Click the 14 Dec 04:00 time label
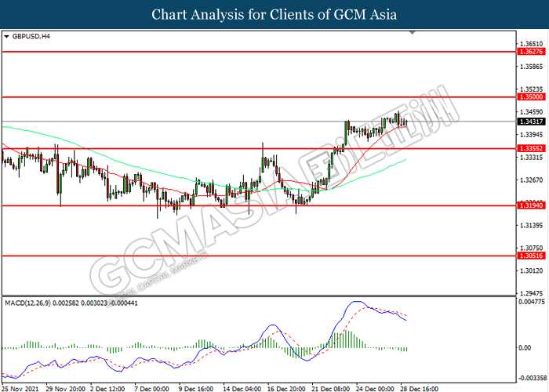Image resolution: width=549 pixels, height=392 pixels. [x=242, y=389]
